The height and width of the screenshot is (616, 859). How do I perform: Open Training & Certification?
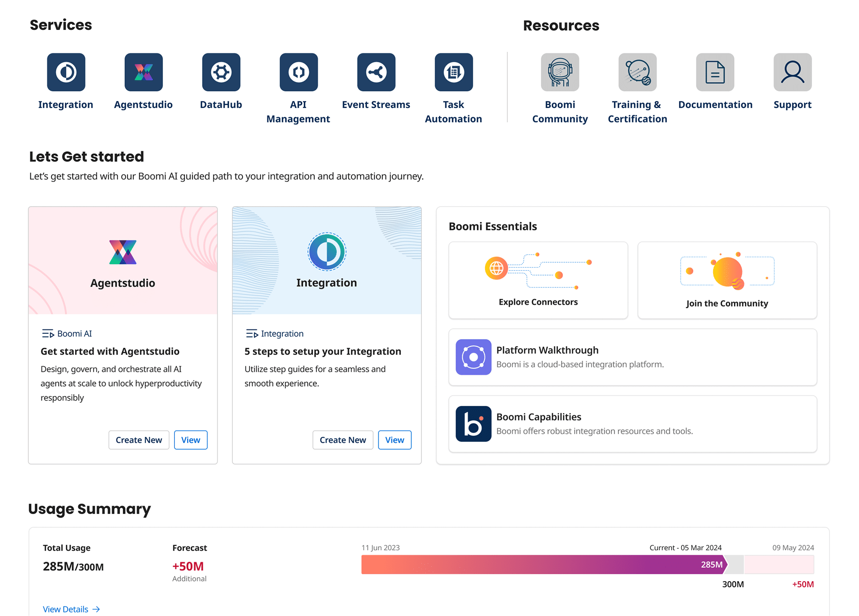pos(637,72)
